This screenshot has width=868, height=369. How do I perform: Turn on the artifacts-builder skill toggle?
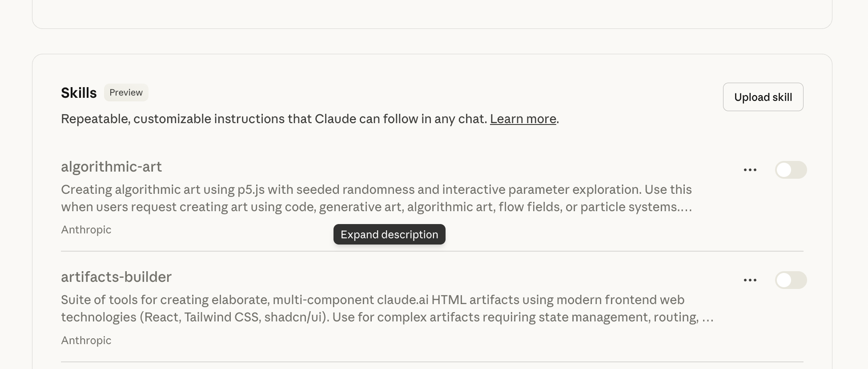tap(791, 280)
